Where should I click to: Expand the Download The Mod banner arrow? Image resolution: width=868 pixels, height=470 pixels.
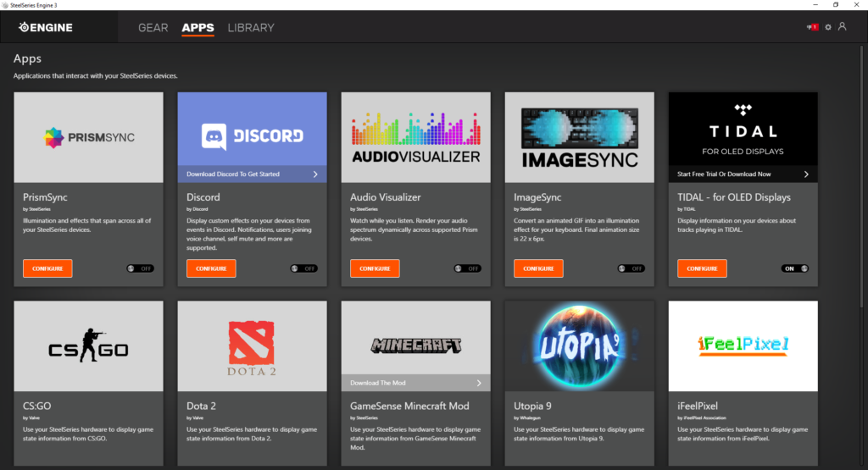pos(479,383)
